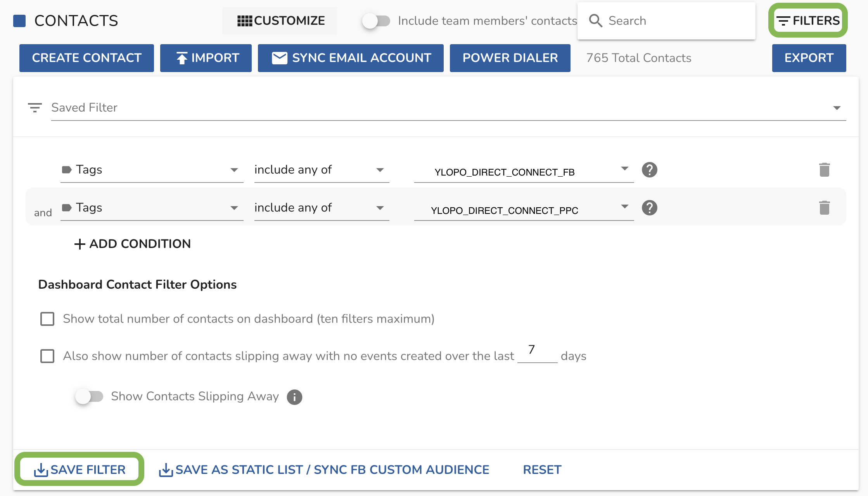Click the email envelope icon on Sync Email Account
The height and width of the screenshot is (496, 868).
(x=279, y=58)
